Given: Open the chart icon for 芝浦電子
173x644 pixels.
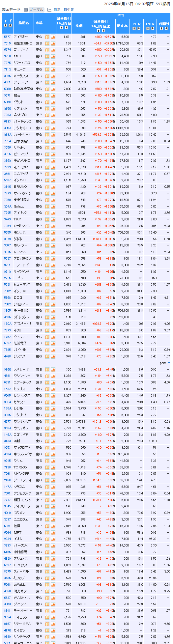Looking at the screenshot, I should (x=53, y=343).
